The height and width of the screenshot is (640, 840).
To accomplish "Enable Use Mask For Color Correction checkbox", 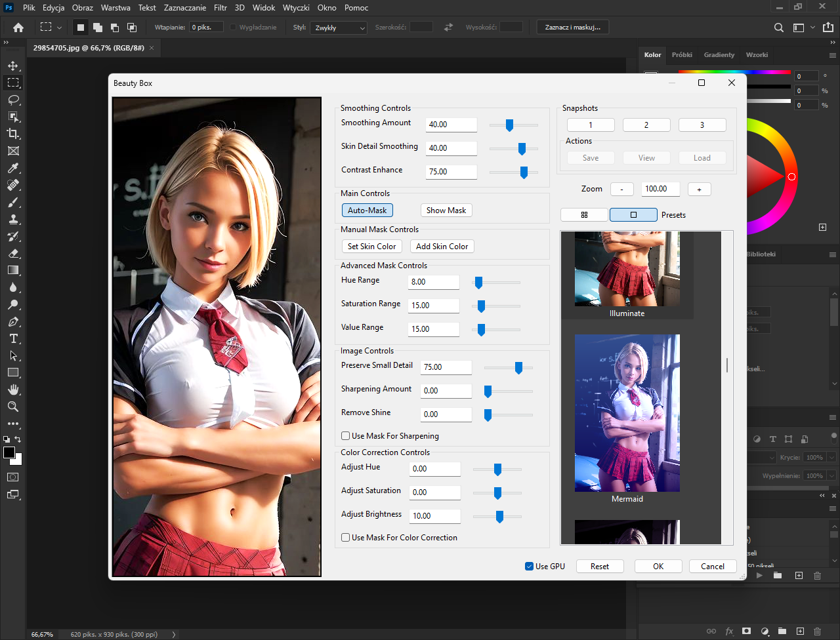I will [346, 538].
